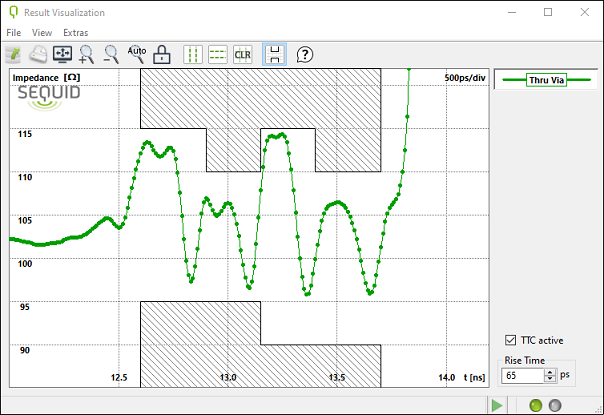Screen dimensions: 604x415
Task: Click the zoom out magnifier icon
Action: pyautogui.click(x=112, y=54)
